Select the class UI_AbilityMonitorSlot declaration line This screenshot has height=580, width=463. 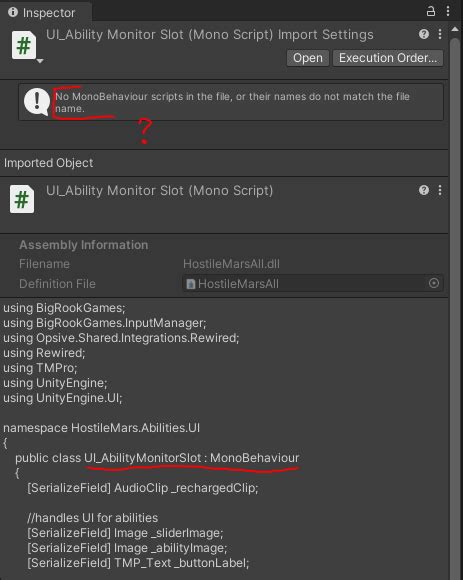pyautogui.click(x=157, y=458)
